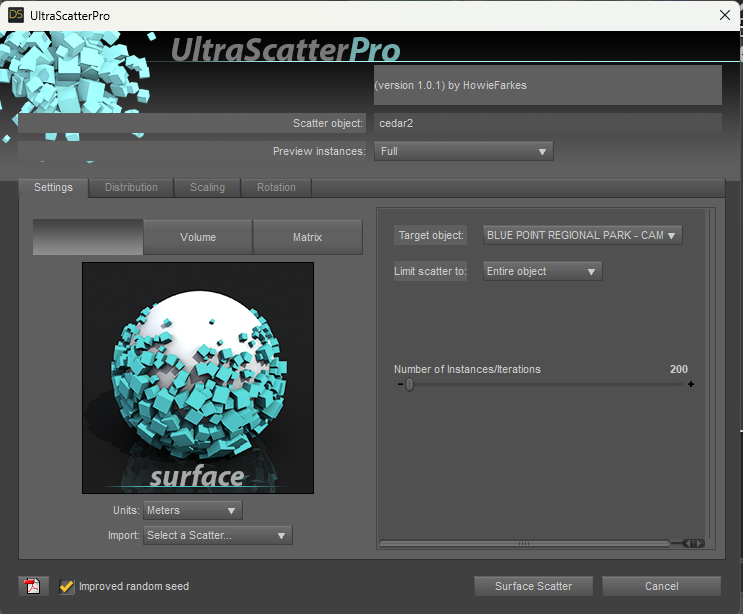Open the Import Select a Scatter dropdown
Viewport: 743px width, 614px height.
pyautogui.click(x=218, y=535)
